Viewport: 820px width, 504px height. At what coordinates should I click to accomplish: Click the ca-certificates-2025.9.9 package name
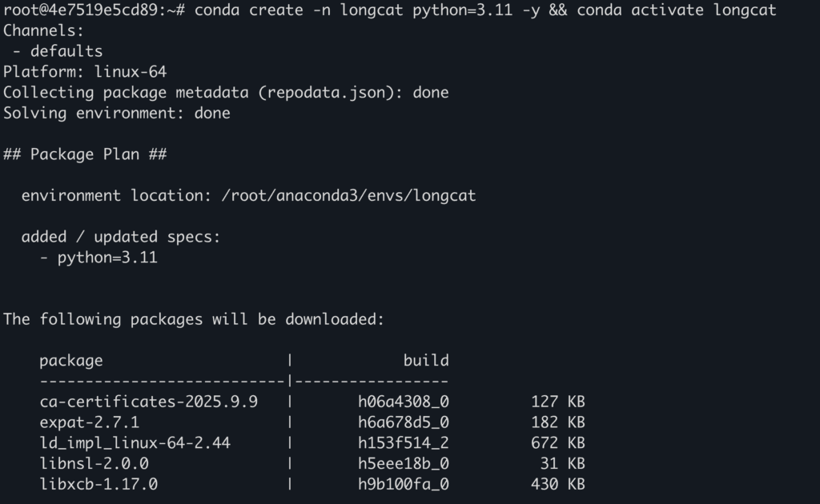click(148, 402)
